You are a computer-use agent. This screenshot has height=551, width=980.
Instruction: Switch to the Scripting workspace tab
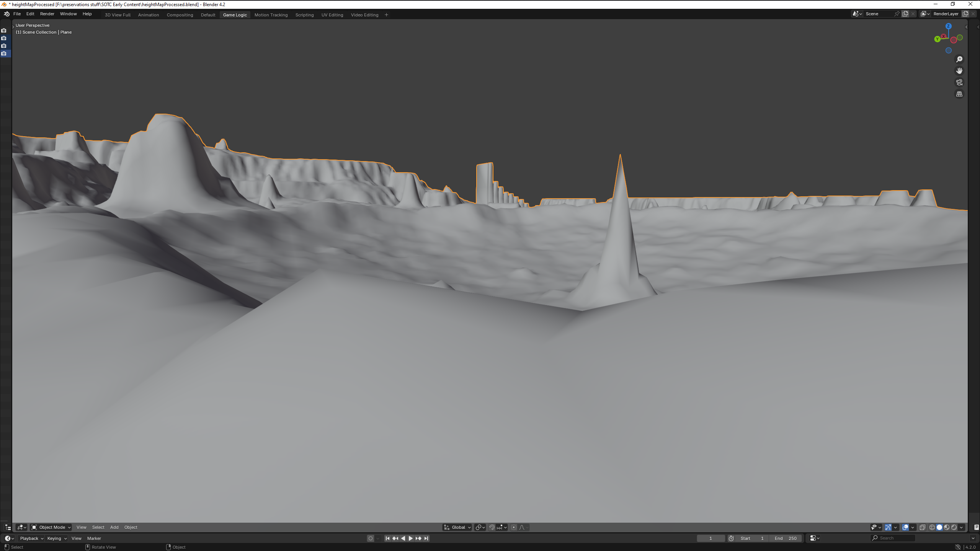[304, 15]
